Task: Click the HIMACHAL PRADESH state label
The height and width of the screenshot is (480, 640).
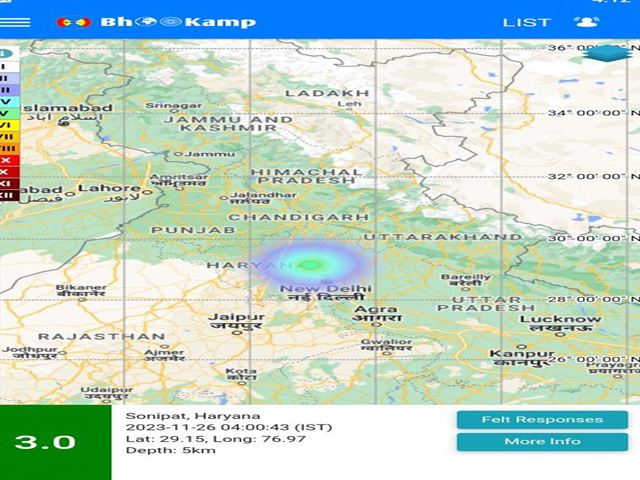Action: point(307,176)
